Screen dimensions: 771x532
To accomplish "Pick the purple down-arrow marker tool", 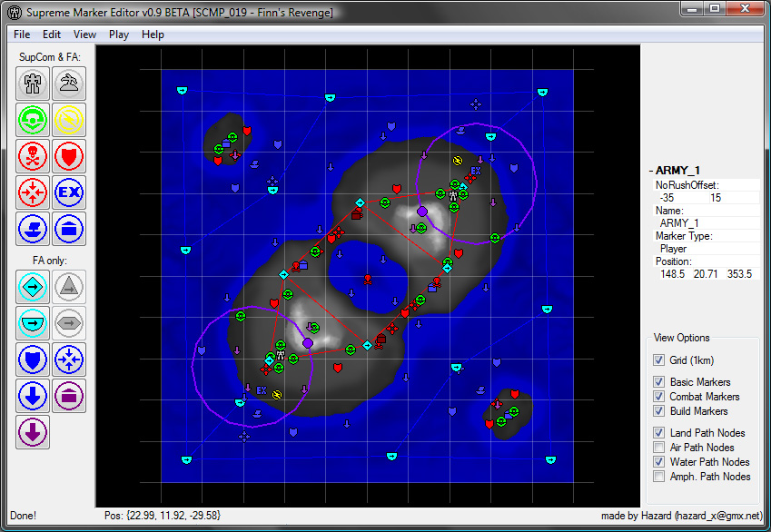I will (x=33, y=432).
